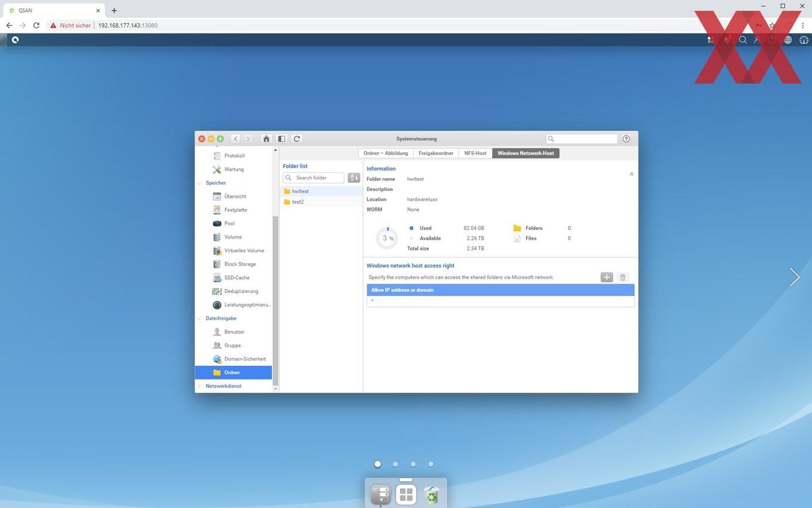The image size is (812, 508).
Task: Open the recycle bin in the dock
Action: click(431, 494)
